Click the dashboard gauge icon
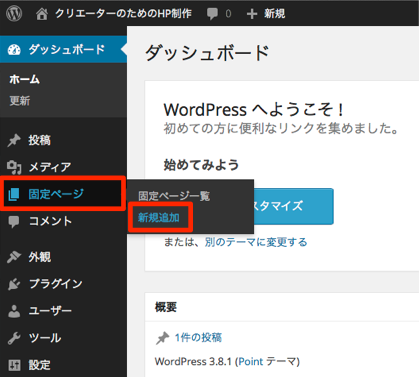419x377 pixels. (x=14, y=50)
